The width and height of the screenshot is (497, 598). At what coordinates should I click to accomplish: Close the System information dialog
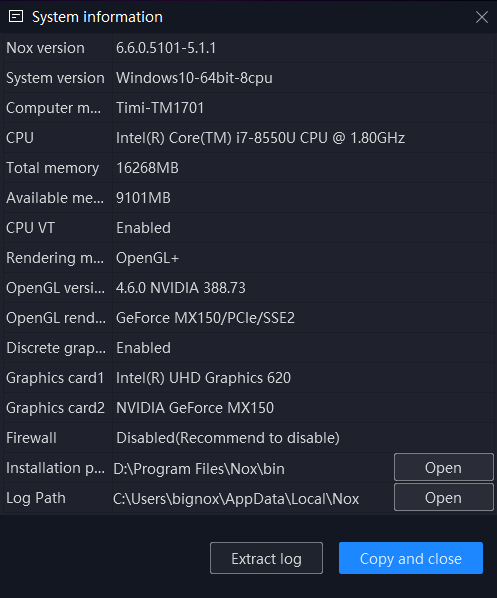pyautogui.click(x=482, y=17)
